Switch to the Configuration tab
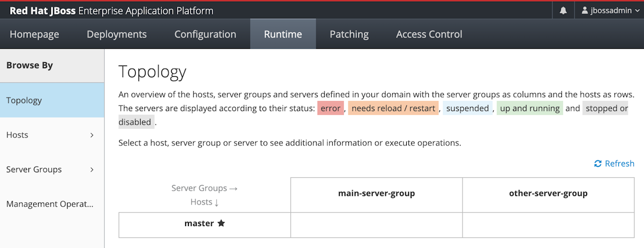 point(205,34)
